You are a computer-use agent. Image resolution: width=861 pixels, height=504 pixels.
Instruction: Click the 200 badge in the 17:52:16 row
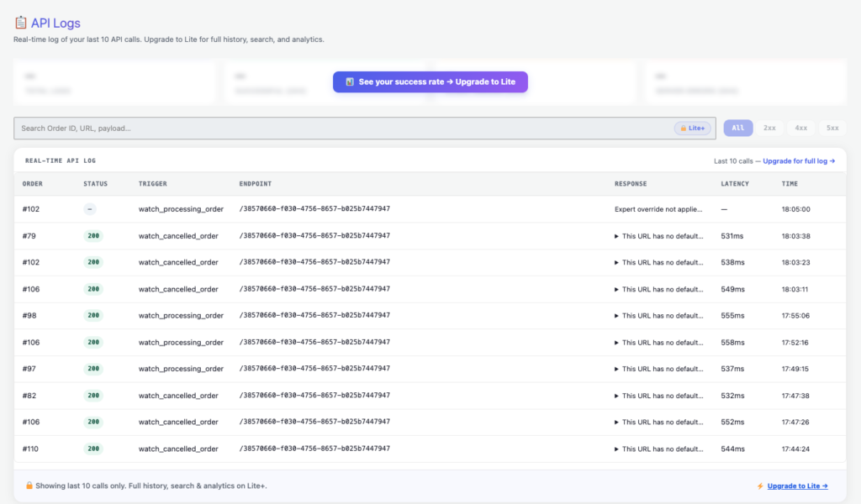coord(93,342)
